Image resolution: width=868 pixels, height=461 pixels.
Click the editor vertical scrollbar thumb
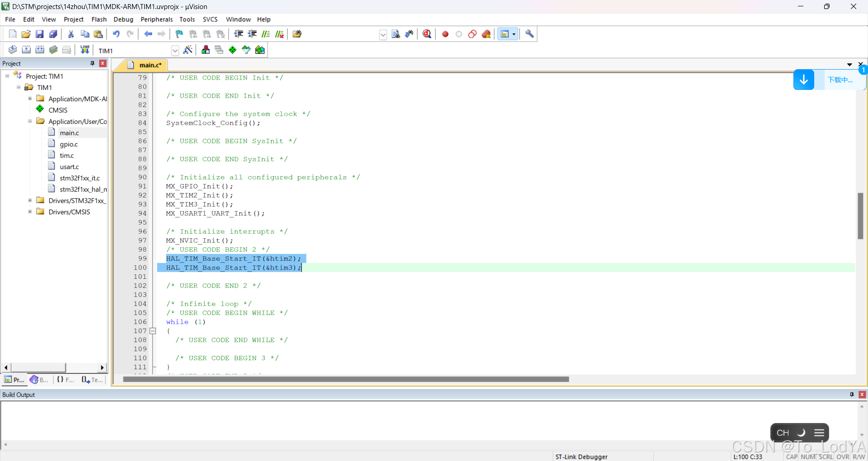coord(860,216)
